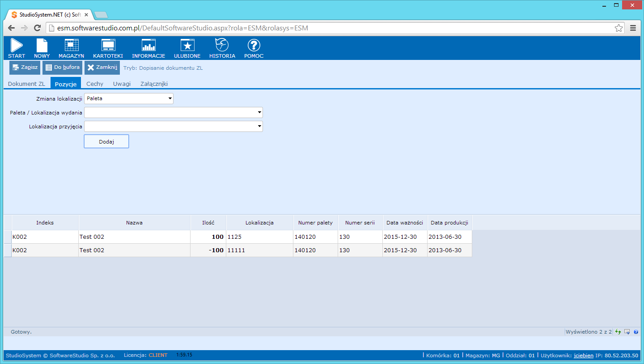Click Test 002 in the 1125 row

point(135,237)
